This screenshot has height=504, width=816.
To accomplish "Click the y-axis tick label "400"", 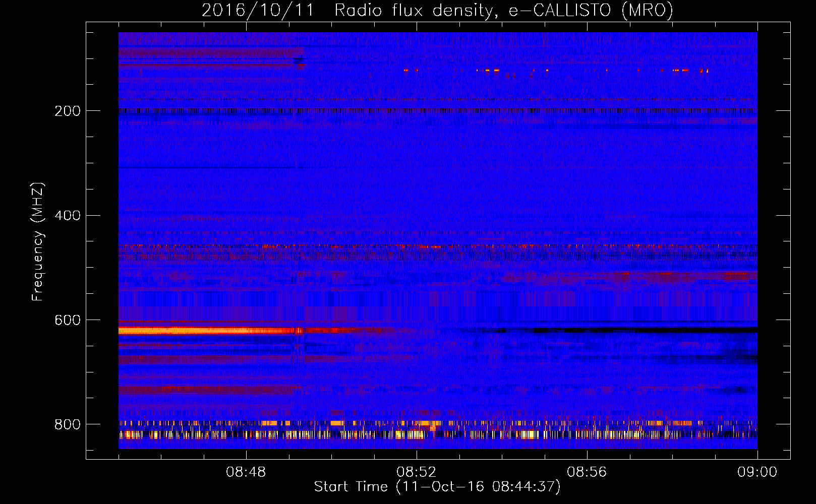I will click(x=68, y=216).
